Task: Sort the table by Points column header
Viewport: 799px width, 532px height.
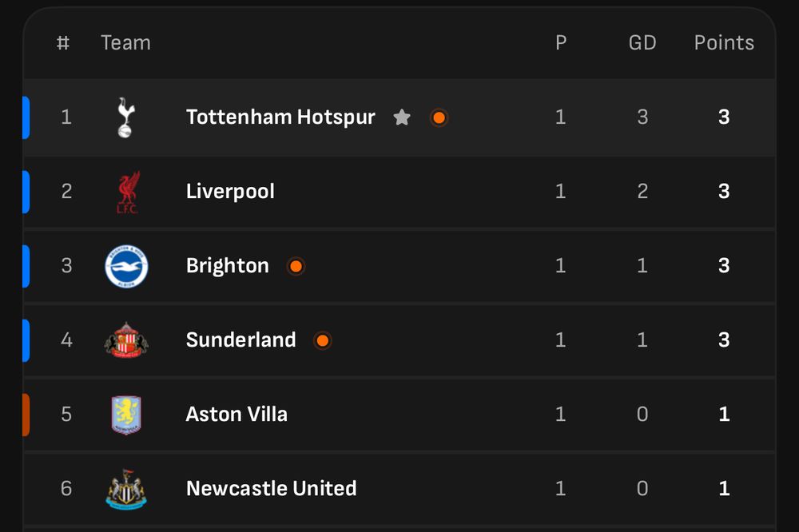Action: 724,43
